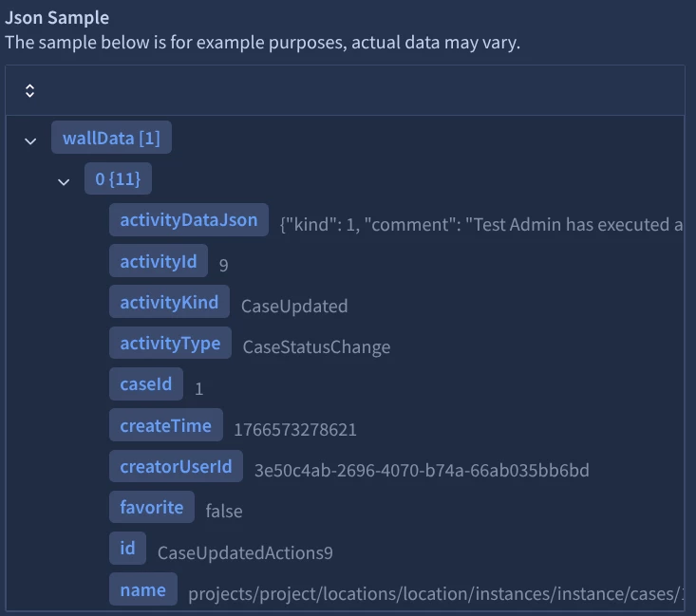This screenshot has height=616, width=696.
Task: Select the wallData [1] key label
Action: (111, 139)
